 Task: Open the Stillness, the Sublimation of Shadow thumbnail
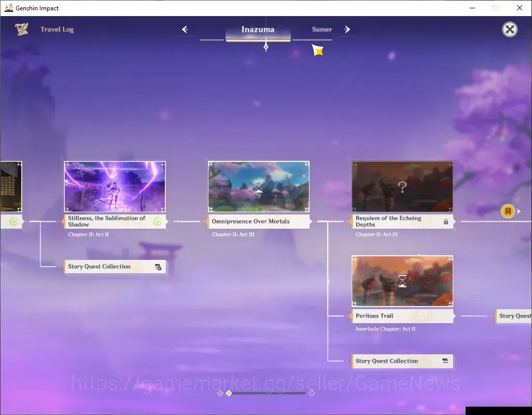tap(115, 186)
